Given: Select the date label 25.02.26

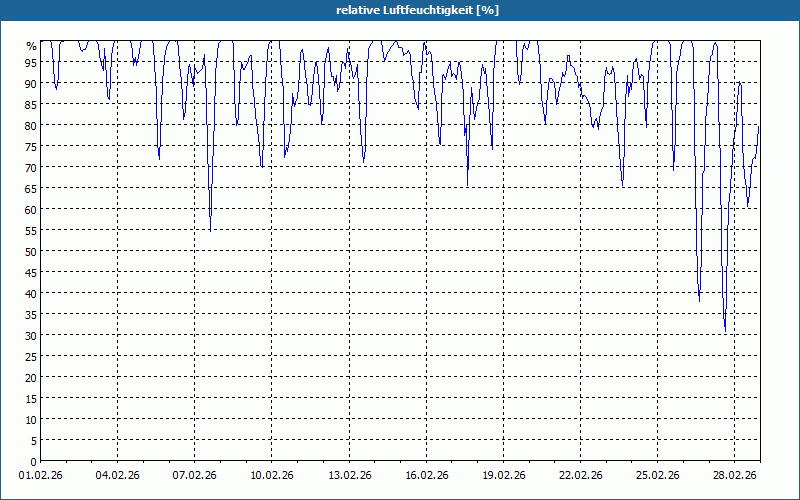Looking at the screenshot, I should click(x=657, y=475).
